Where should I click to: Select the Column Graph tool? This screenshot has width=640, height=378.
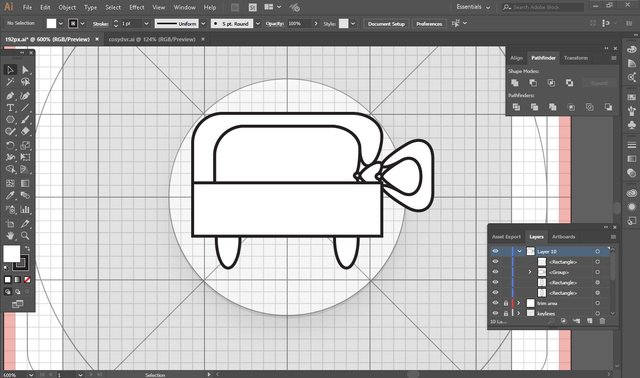tap(25, 209)
